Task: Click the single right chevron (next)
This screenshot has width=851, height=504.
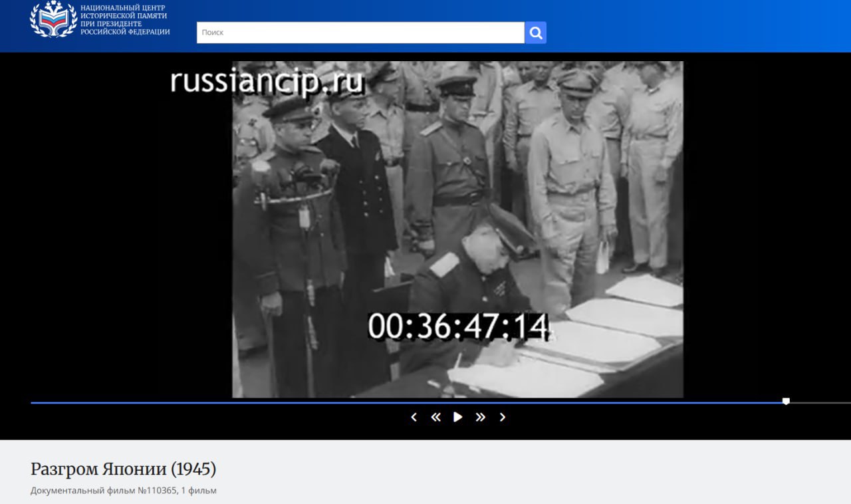Action: [x=503, y=417]
